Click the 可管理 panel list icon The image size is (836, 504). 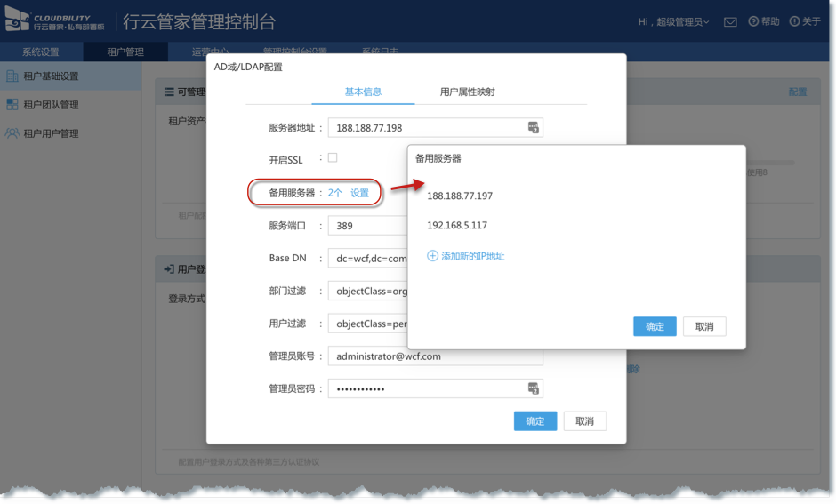tap(169, 92)
